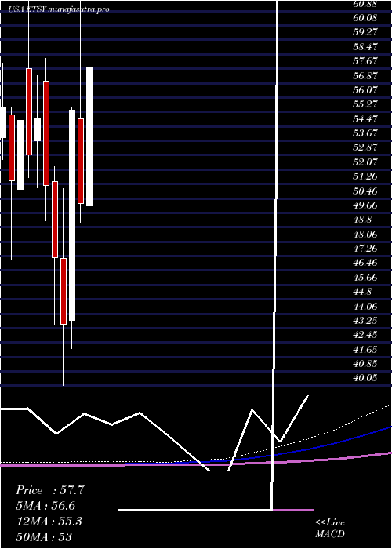
Task: Click the 43.25 price axis label
Action: [x=365, y=320]
